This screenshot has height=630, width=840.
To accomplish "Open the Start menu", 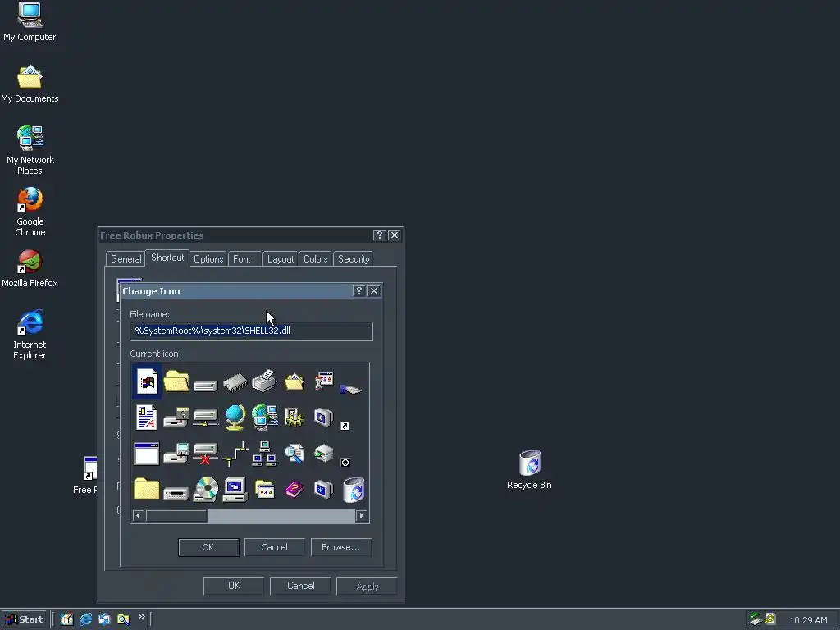I will 24,619.
